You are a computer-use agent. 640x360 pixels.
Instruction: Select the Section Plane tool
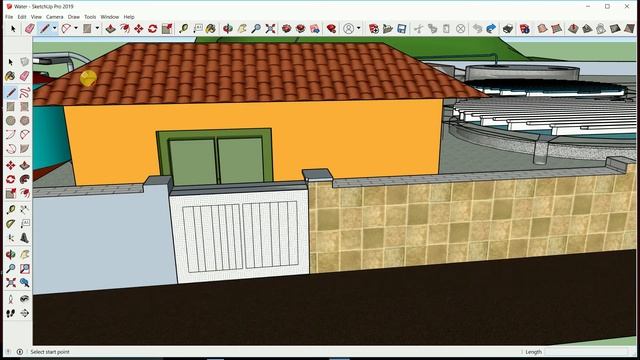[x=24, y=313]
